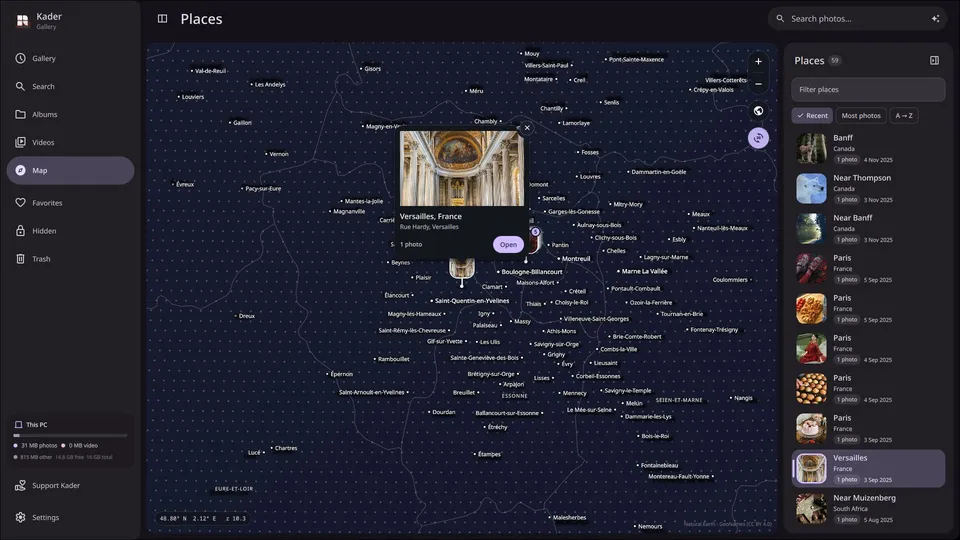Open the Near Thompson place entry
The height and width of the screenshot is (540, 960).
[x=868, y=188]
